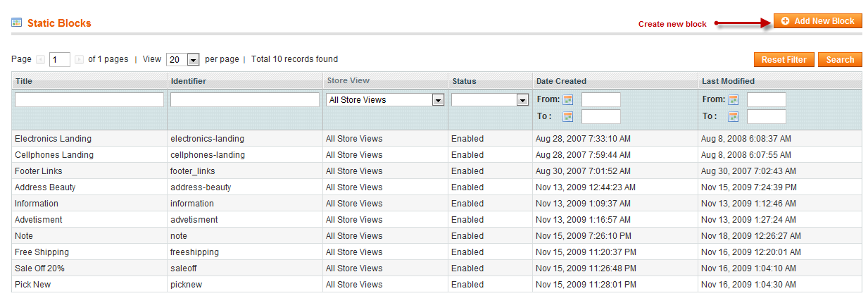
Task: Open records per page dropdown
Action: (x=183, y=60)
